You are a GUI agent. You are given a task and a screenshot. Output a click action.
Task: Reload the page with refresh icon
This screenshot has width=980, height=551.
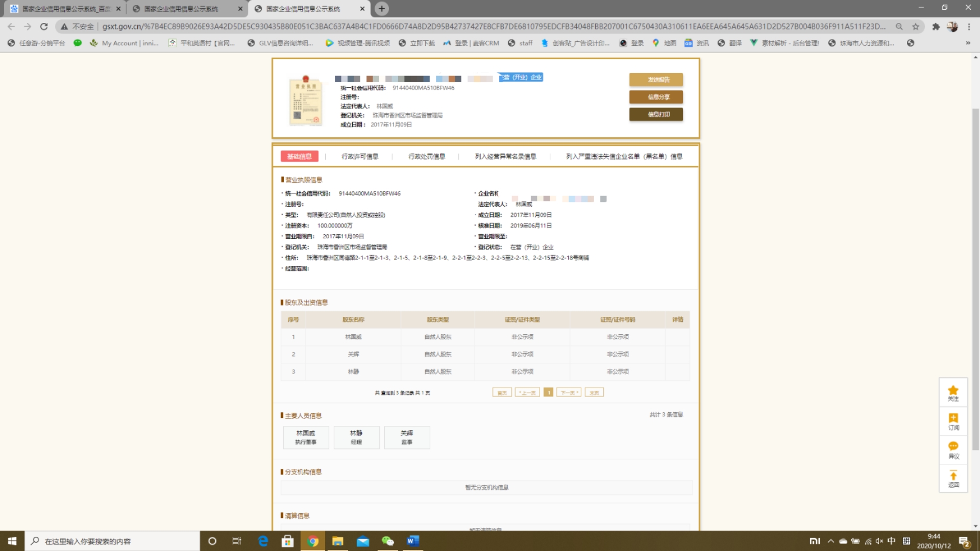(x=44, y=27)
